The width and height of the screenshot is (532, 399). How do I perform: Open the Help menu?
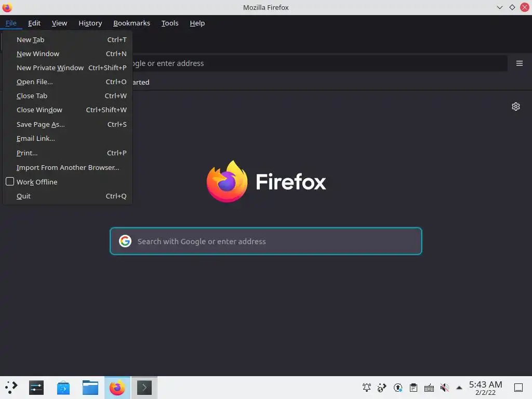point(197,23)
